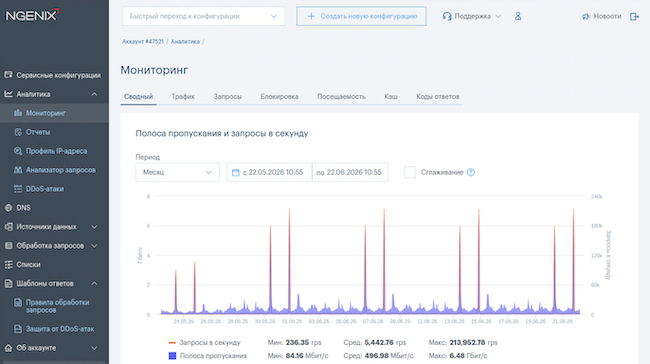Open Сервисные конфигурации icon in sidebar
Image resolution: width=650 pixels, height=364 pixels.
tap(8, 75)
